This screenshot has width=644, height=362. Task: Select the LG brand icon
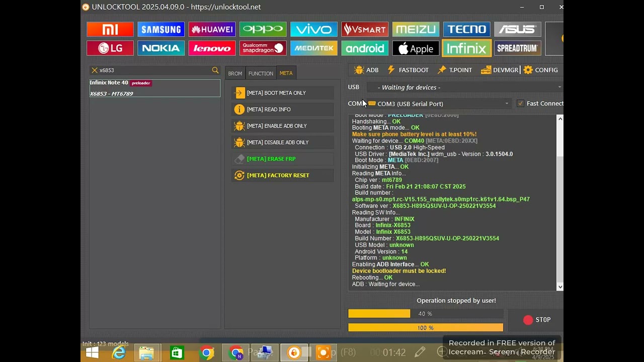(x=110, y=48)
